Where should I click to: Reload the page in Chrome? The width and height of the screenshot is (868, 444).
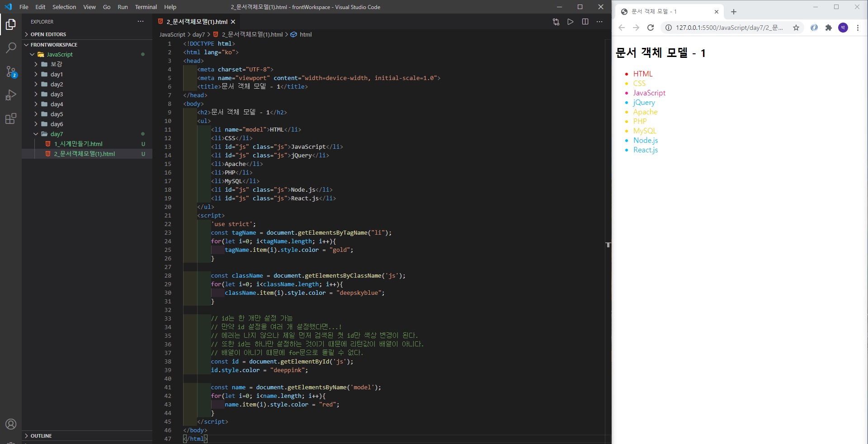[x=651, y=28]
